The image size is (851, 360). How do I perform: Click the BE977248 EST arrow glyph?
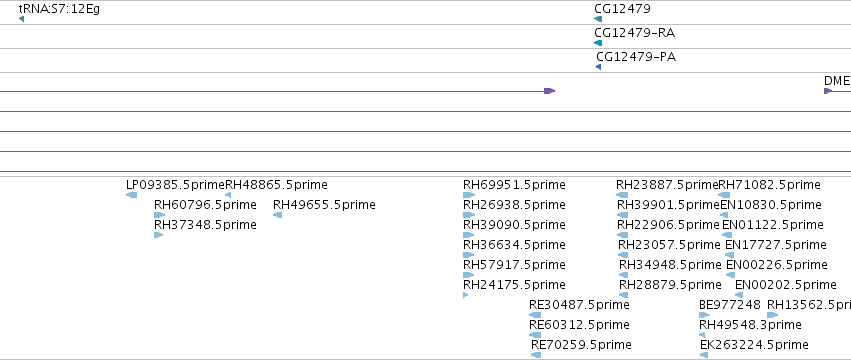(x=704, y=315)
